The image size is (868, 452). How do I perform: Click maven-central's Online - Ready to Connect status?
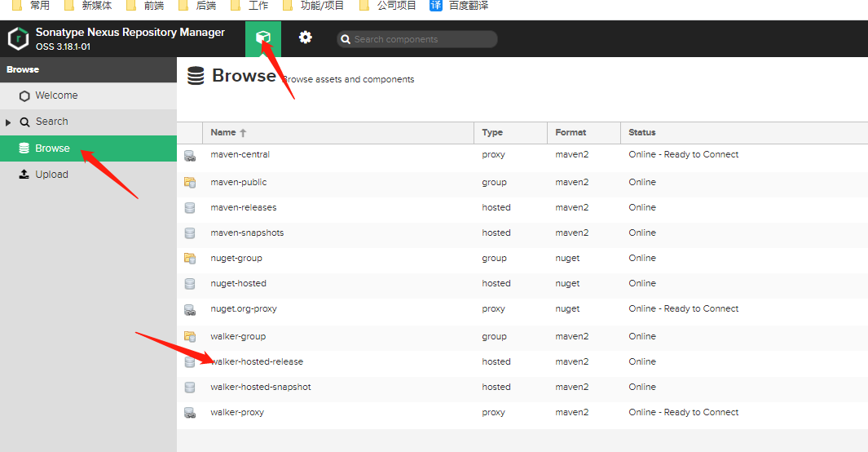(x=683, y=154)
